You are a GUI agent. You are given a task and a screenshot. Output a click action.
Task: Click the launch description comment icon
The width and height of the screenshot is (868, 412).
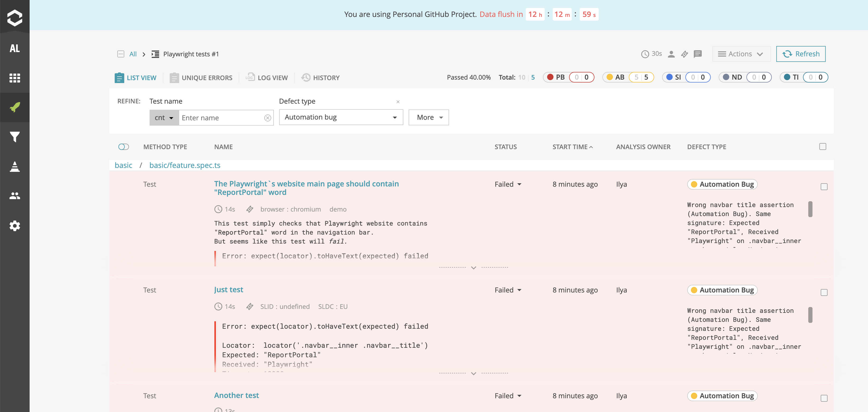[698, 54]
